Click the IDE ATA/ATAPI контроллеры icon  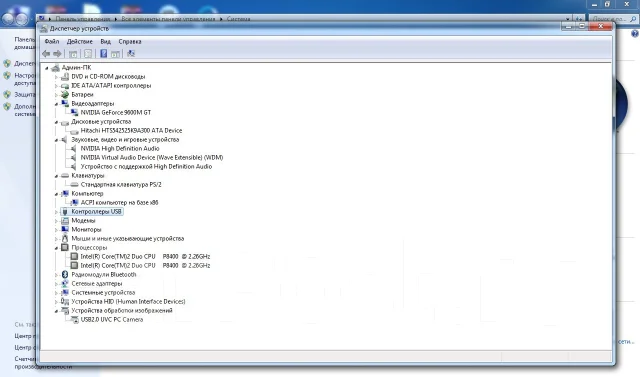point(65,86)
